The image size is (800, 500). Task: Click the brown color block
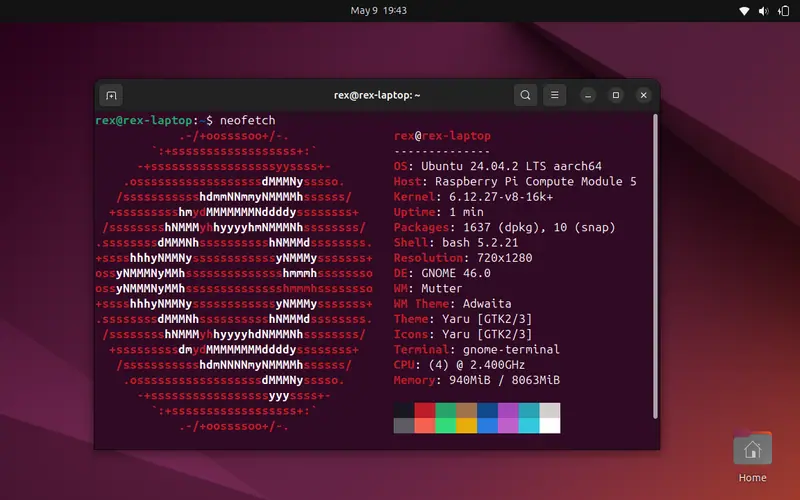[466, 410]
